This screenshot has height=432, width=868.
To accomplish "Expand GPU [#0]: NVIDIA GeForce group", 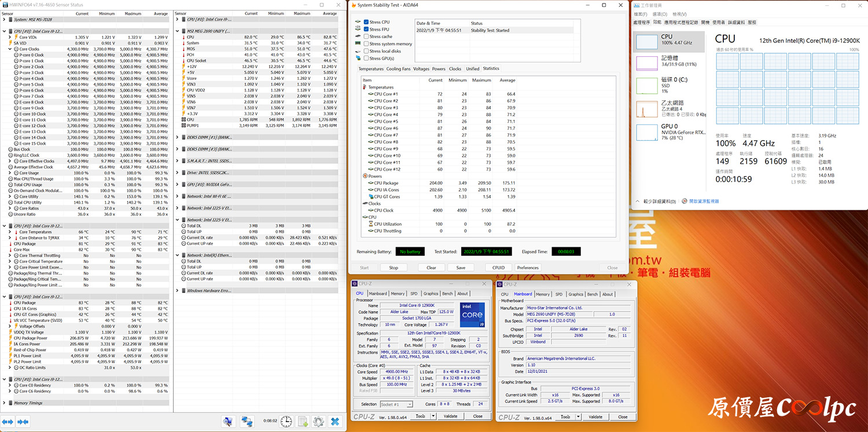I will tap(178, 185).
